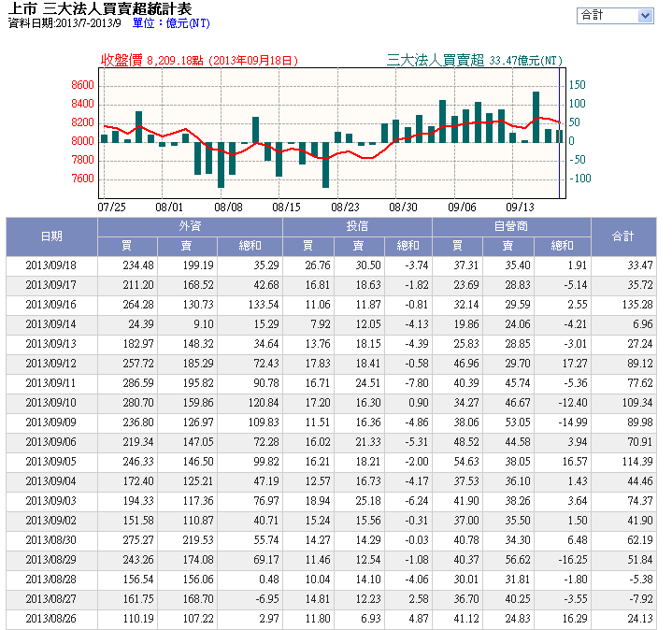Select the 2013/09/13 date cell
Screen dimensions: 672x630
[x=51, y=344]
